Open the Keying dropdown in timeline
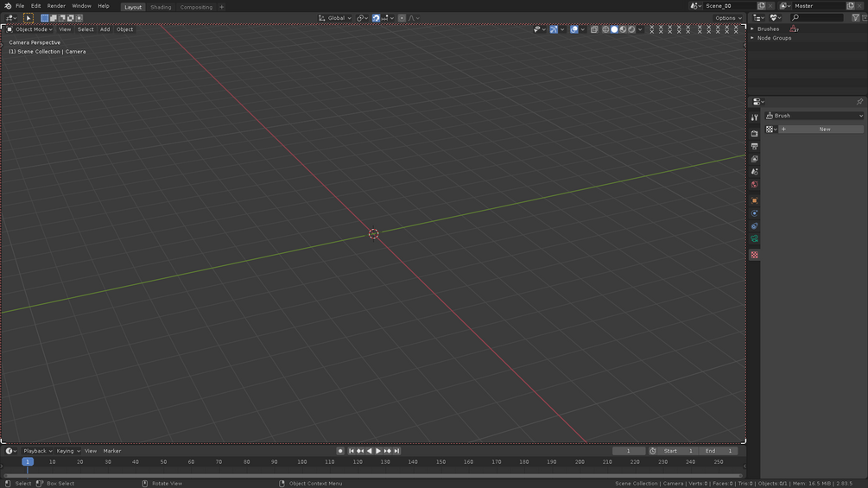The width and height of the screenshot is (868, 488). tap(68, 451)
